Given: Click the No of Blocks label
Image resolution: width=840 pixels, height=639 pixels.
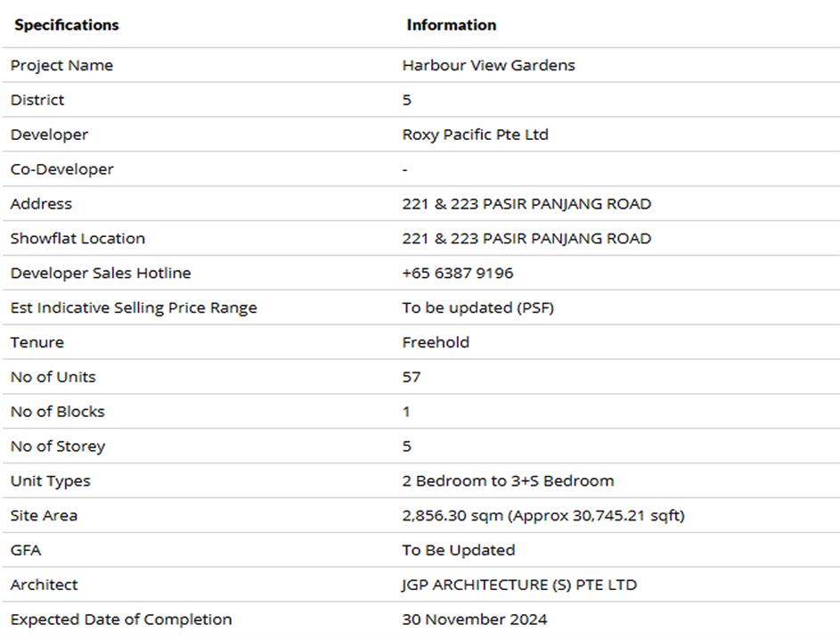Looking at the screenshot, I should [57, 412].
